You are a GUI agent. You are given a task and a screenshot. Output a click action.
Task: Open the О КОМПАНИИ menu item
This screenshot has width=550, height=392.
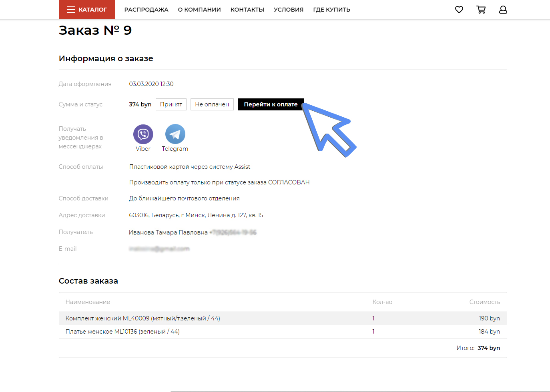pyautogui.click(x=199, y=10)
